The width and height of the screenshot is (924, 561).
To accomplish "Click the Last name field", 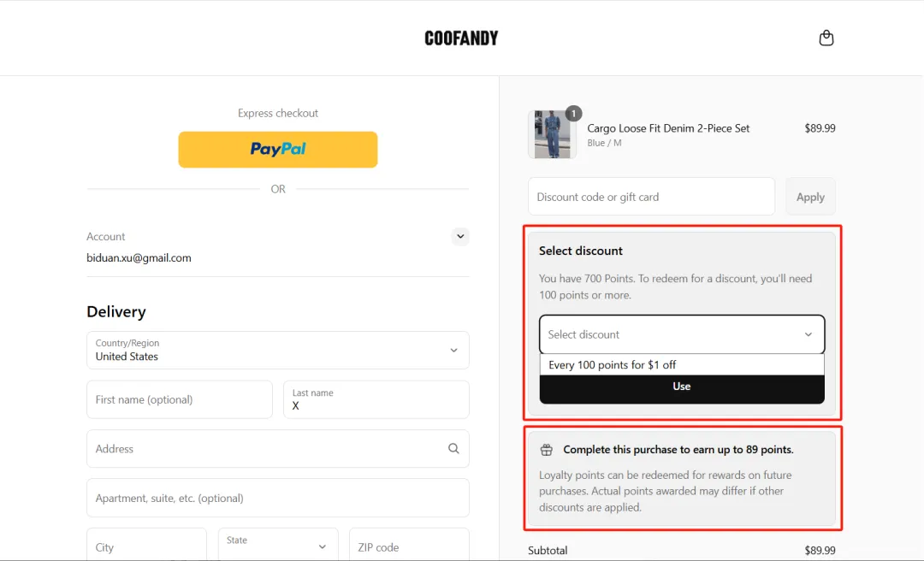I will click(376, 399).
